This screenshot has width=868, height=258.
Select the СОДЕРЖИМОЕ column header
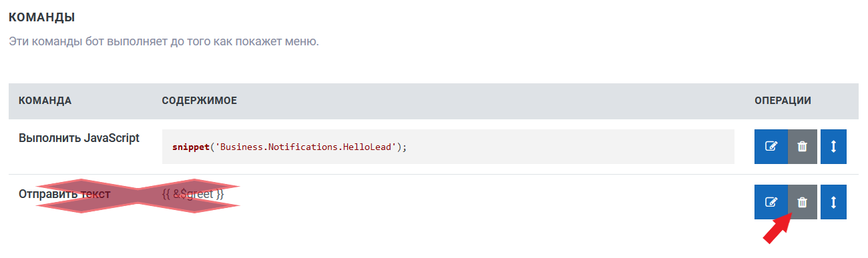(200, 101)
